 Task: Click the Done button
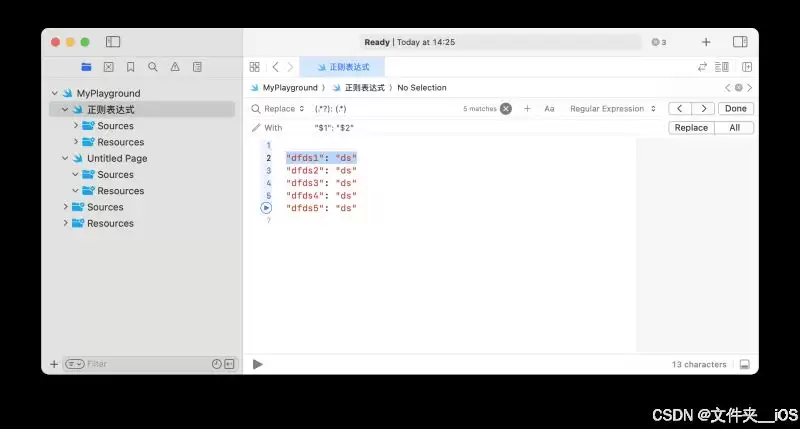click(x=736, y=109)
